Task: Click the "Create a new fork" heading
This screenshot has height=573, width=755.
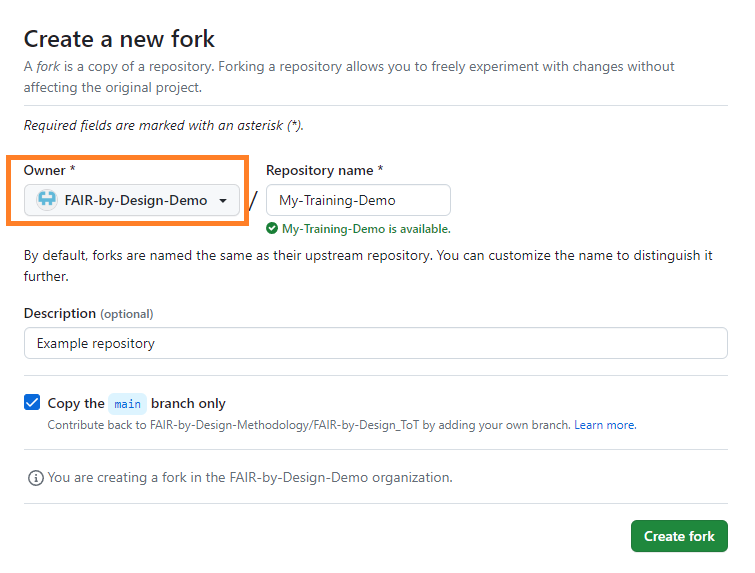Action: pyautogui.click(x=119, y=39)
